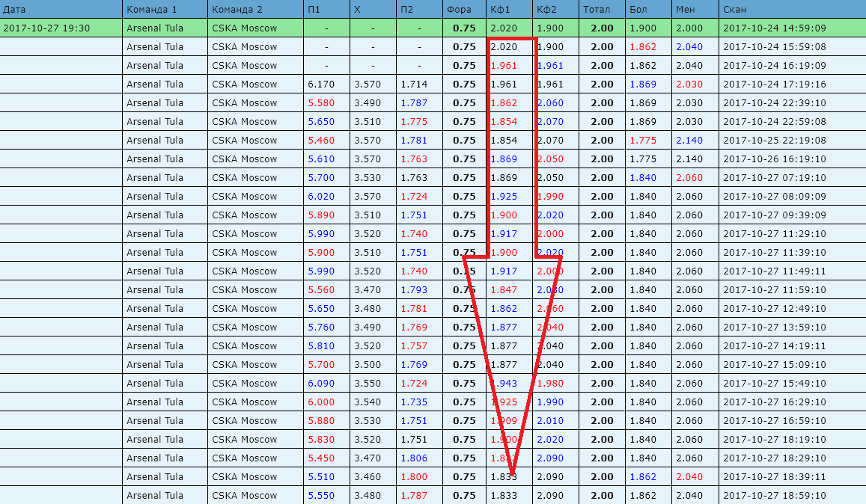Viewport: 866px width, 504px height.
Task: Click the П2 odds value 1.806
Action: coord(414,458)
